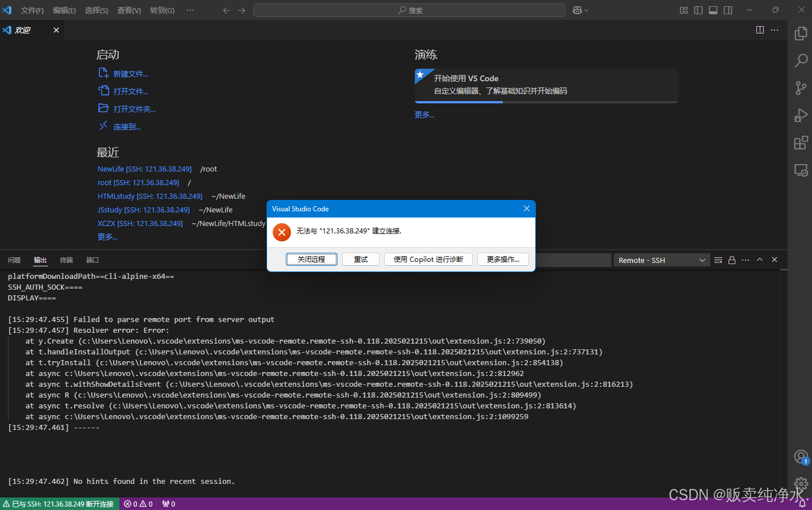The image size is (812, 510).
Task: Open Remote Explorer view
Action: pos(801,170)
